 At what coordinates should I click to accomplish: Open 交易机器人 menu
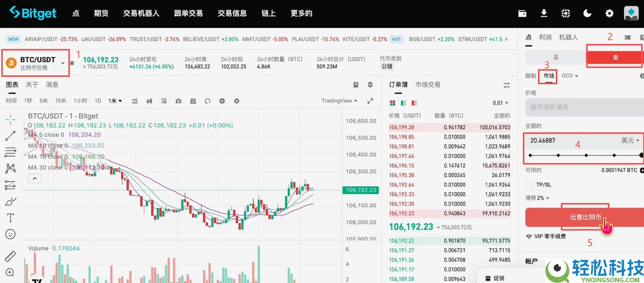[141, 13]
